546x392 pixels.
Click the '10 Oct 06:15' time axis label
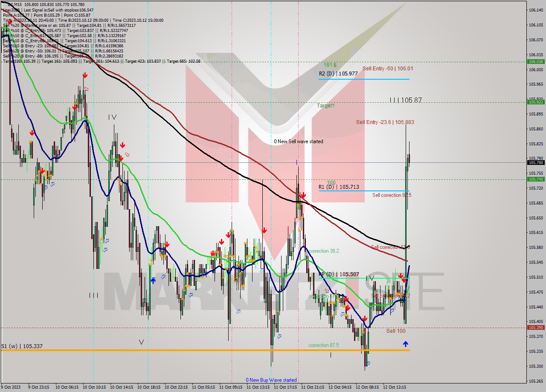click(67, 387)
